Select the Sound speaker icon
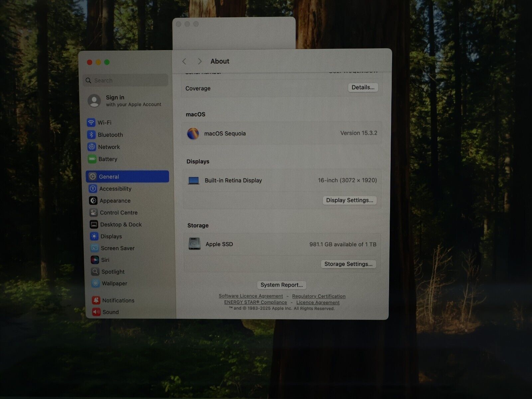The width and height of the screenshot is (532, 399). tap(96, 312)
